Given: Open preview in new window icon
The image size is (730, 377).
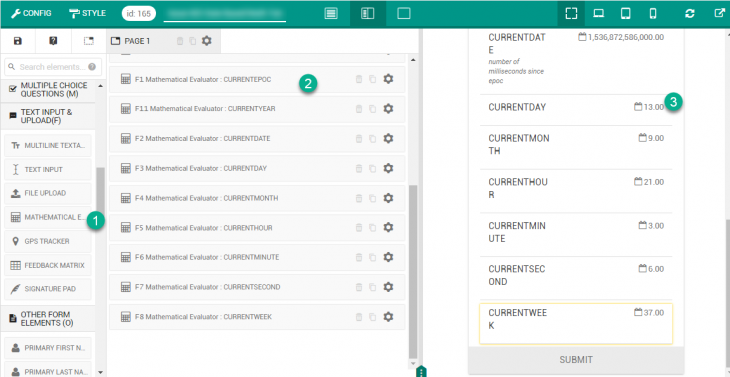Looking at the screenshot, I should click(x=719, y=13).
